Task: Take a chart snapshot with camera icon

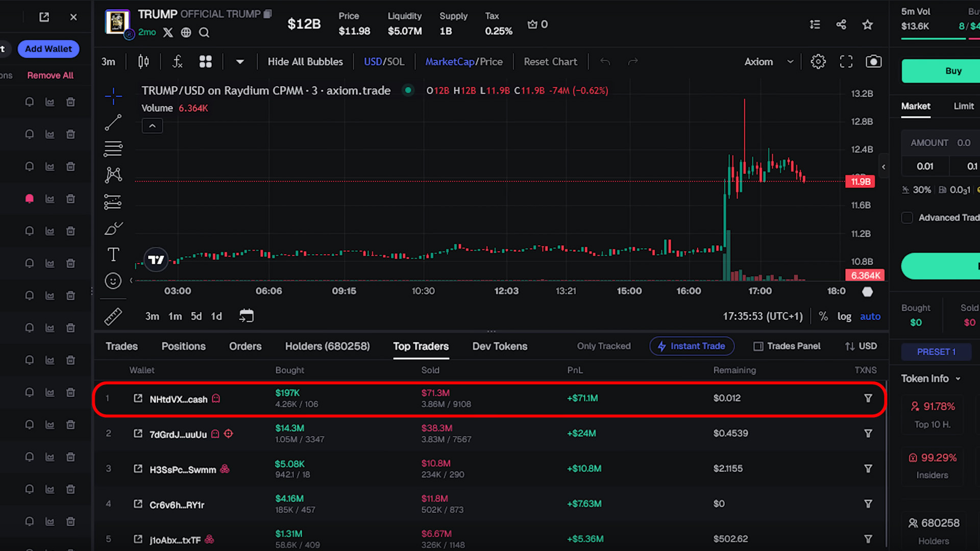Action: (874, 61)
